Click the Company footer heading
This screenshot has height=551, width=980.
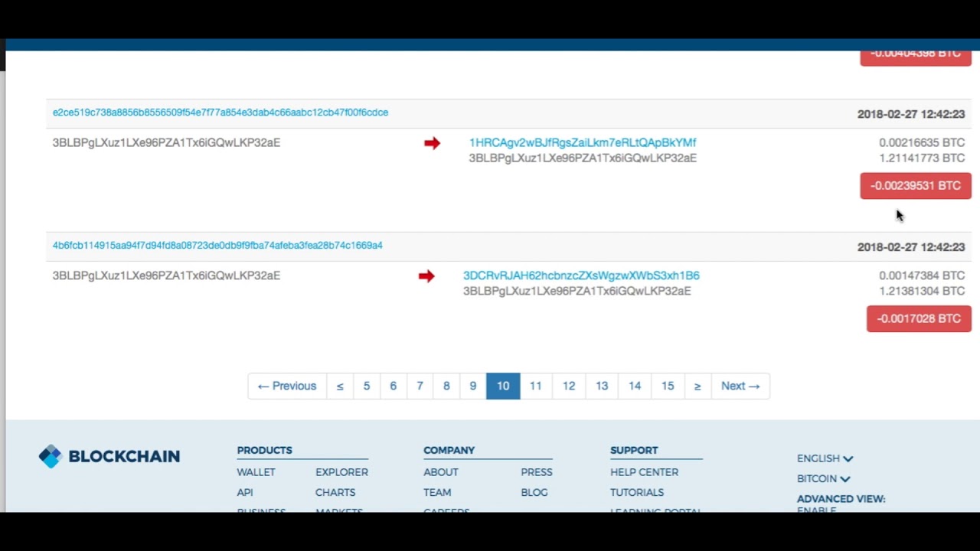point(449,451)
